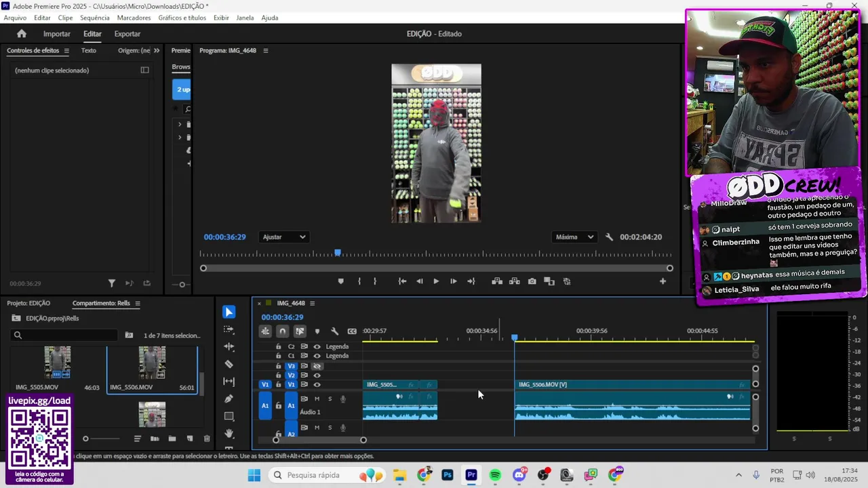This screenshot has height=488, width=868.
Task: Toggle snap magnet in timeline
Action: pos(282,331)
